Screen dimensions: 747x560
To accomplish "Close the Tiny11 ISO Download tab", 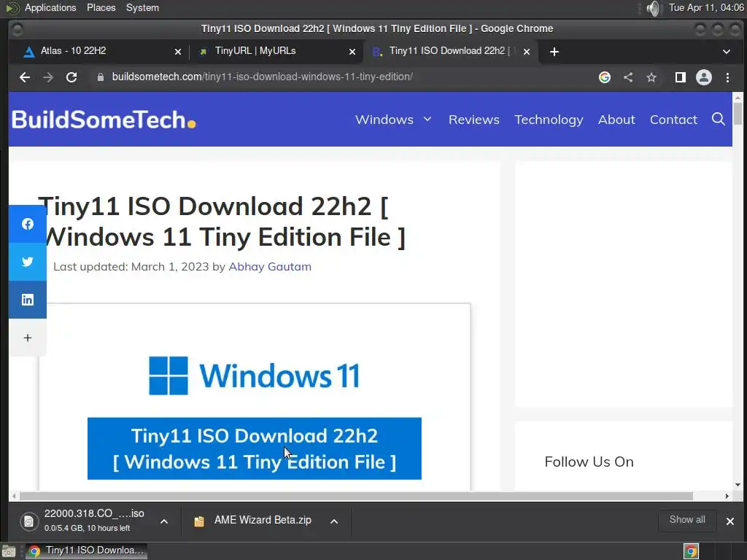I will coord(527,52).
